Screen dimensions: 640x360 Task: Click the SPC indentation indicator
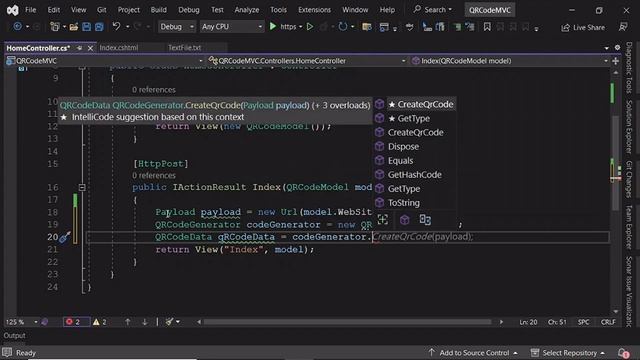click(x=584, y=322)
